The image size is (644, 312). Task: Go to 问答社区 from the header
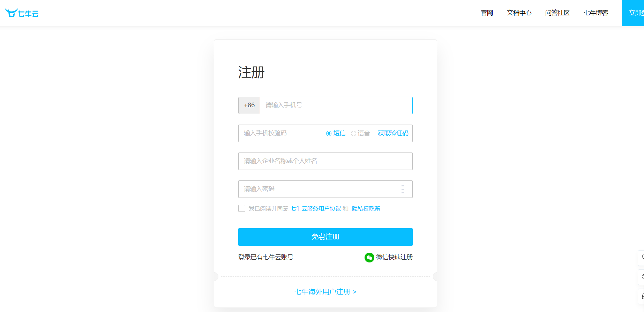pos(557,13)
